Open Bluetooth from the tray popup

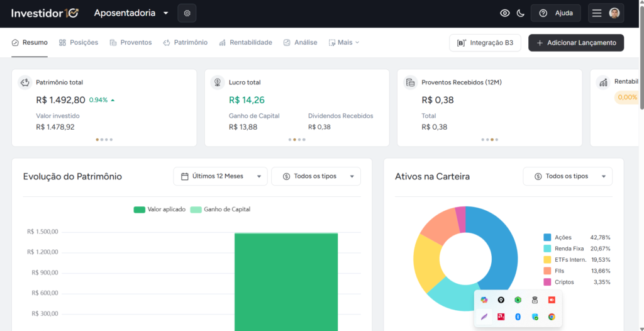point(518,317)
